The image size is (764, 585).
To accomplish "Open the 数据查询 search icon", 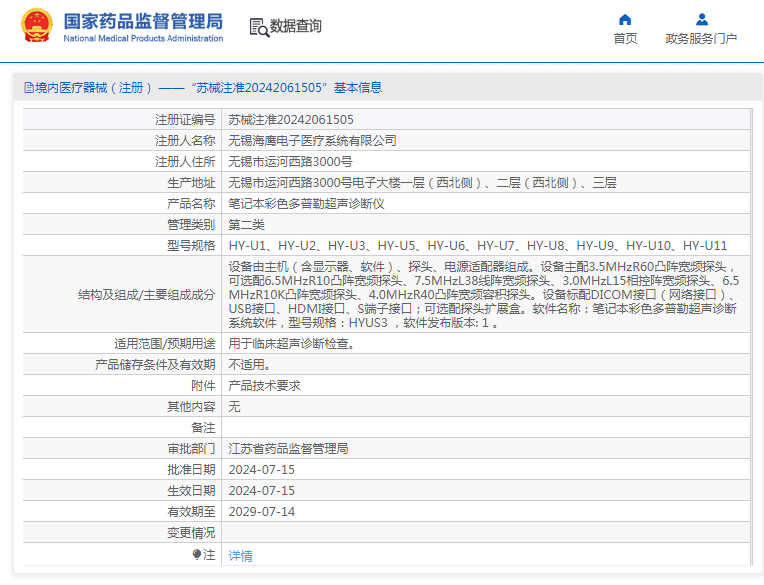I will tap(259, 27).
